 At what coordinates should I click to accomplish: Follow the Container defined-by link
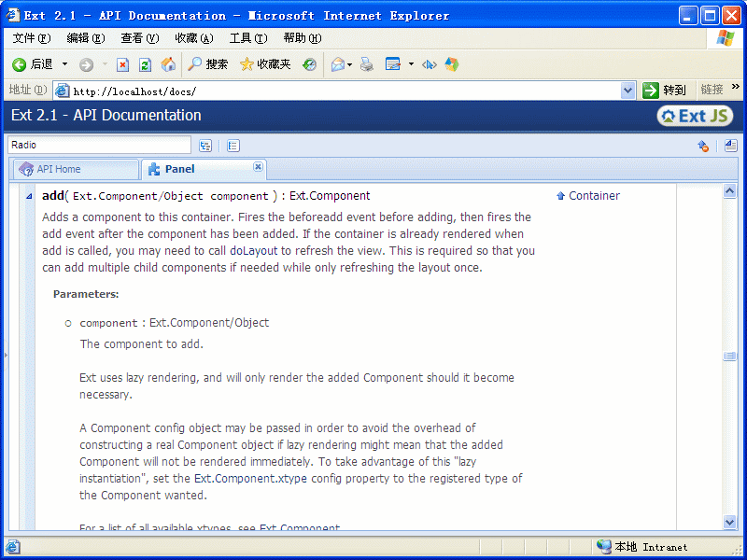594,196
